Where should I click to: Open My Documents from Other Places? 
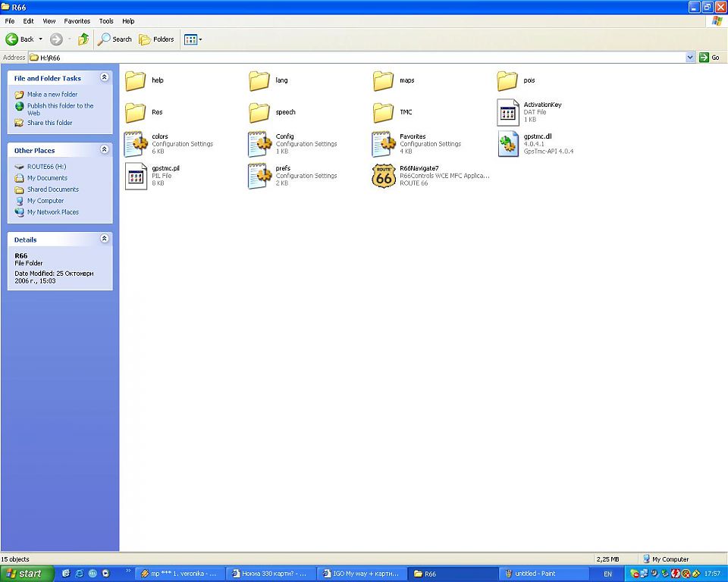coord(47,178)
